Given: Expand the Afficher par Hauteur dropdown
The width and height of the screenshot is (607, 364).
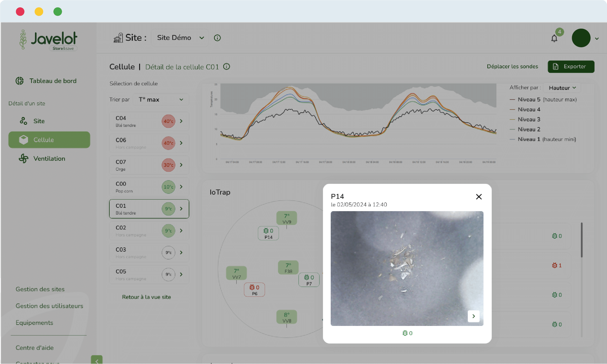Looking at the screenshot, I should (x=562, y=88).
